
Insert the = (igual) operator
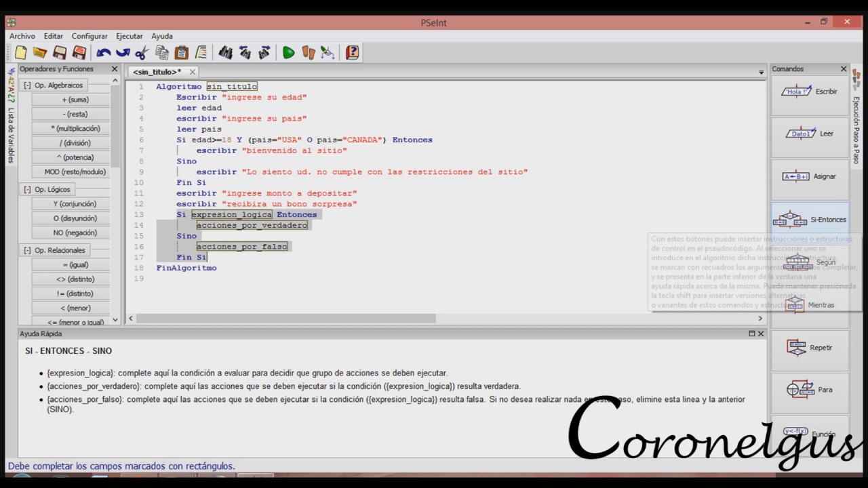click(x=71, y=265)
